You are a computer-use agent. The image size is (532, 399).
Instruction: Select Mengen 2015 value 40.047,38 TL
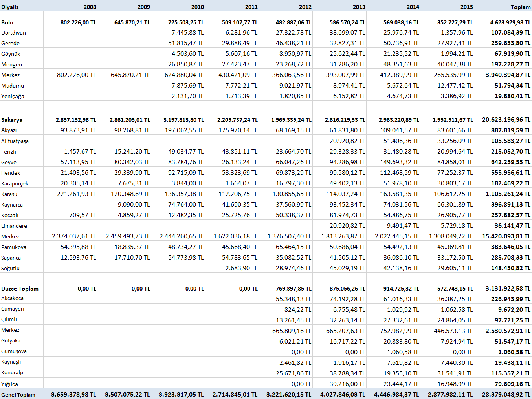(455, 64)
